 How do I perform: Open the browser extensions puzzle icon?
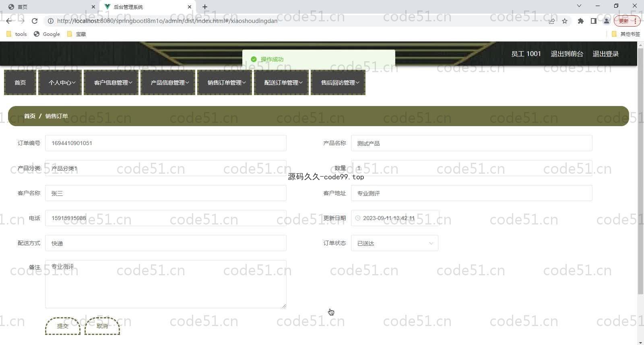tap(580, 21)
